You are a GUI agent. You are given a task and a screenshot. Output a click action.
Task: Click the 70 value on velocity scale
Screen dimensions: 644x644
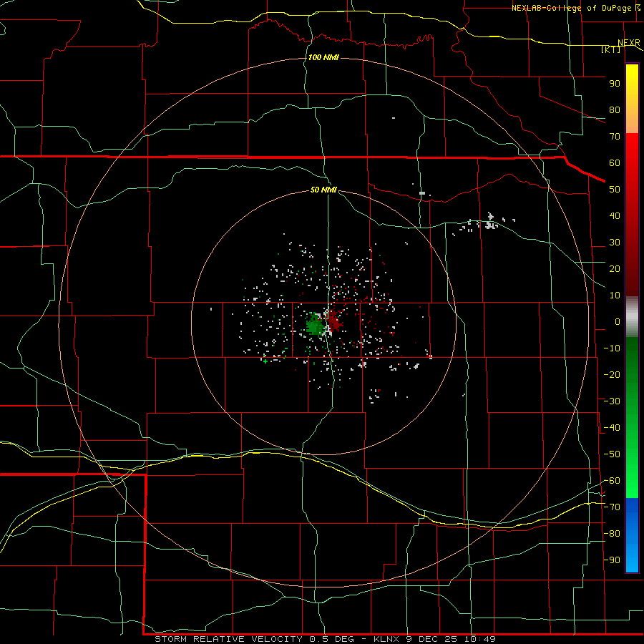point(615,137)
